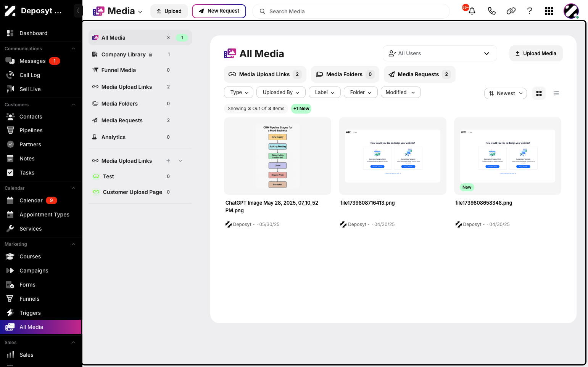Collapse the Calendar sidebar section
This screenshot has height=367, width=588.
pyautogui.click(x=74, y=188)
